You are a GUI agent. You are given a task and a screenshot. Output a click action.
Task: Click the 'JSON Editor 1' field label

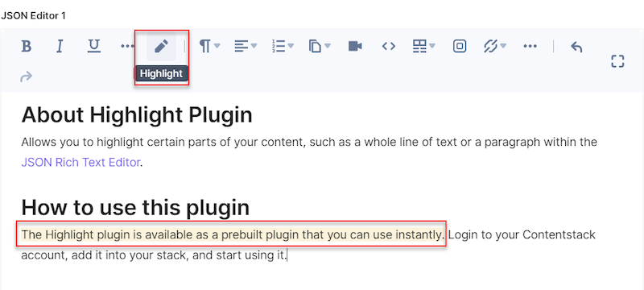pos(33,15)
